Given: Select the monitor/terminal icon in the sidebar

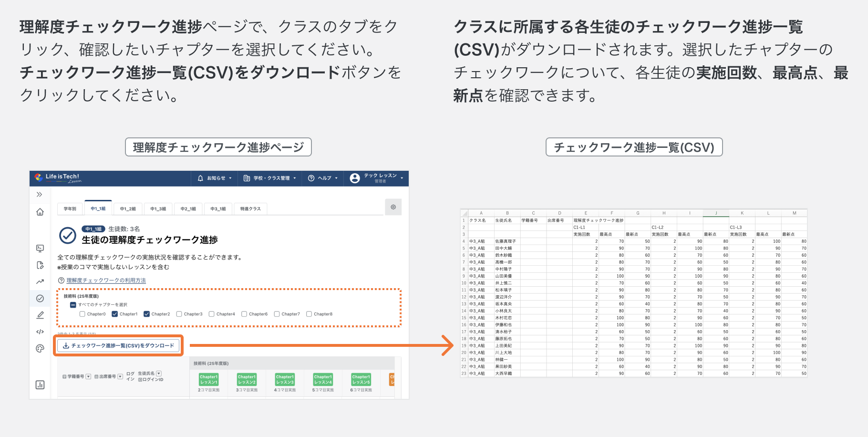Looking at the screenshot, I should (x=40, y=248).
